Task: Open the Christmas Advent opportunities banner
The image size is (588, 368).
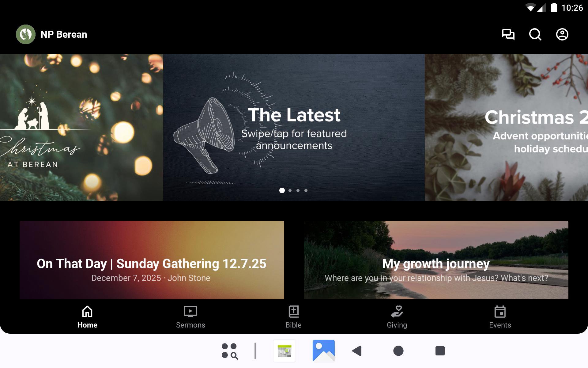Action: [x=506, y=127]
